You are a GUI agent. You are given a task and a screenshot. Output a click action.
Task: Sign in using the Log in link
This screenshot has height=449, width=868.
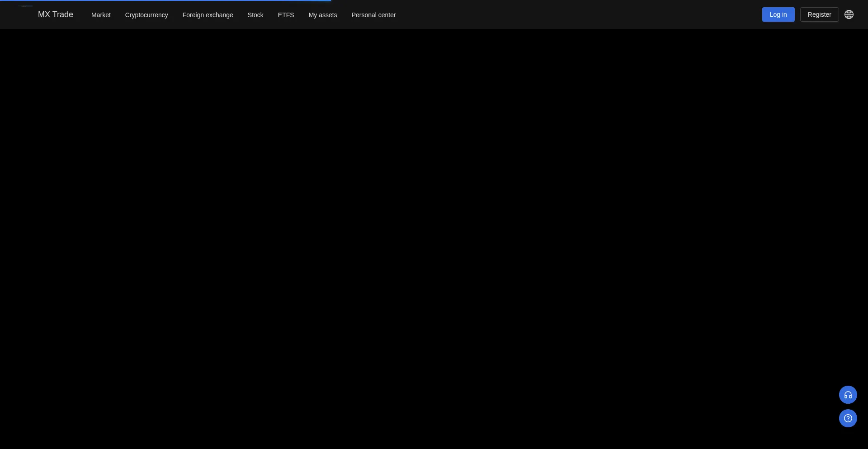coord(778,14)
